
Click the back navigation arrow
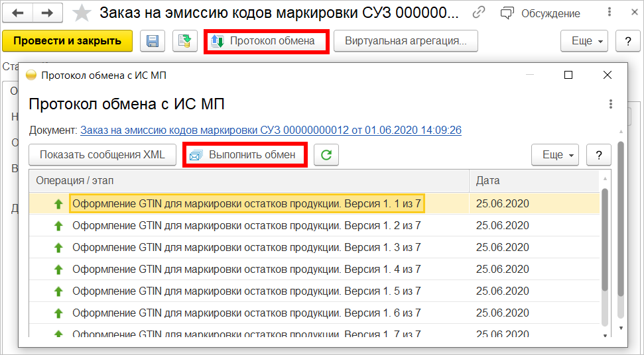19,13
